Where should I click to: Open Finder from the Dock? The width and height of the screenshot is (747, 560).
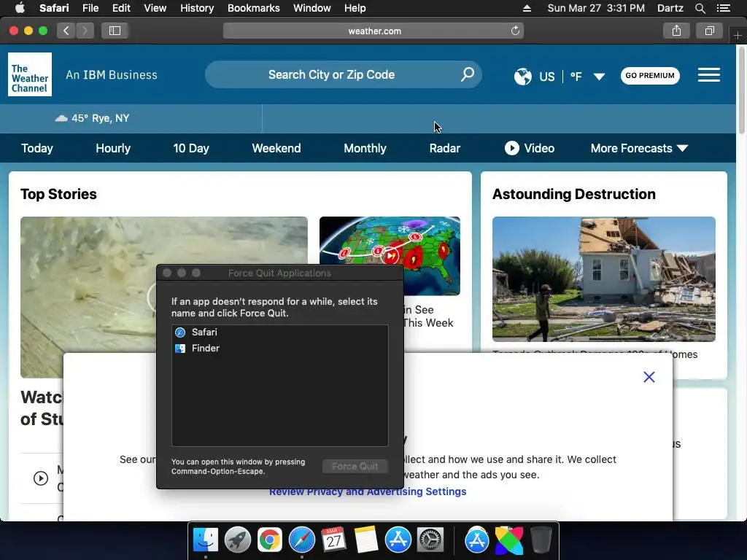(x=205, y=540)
